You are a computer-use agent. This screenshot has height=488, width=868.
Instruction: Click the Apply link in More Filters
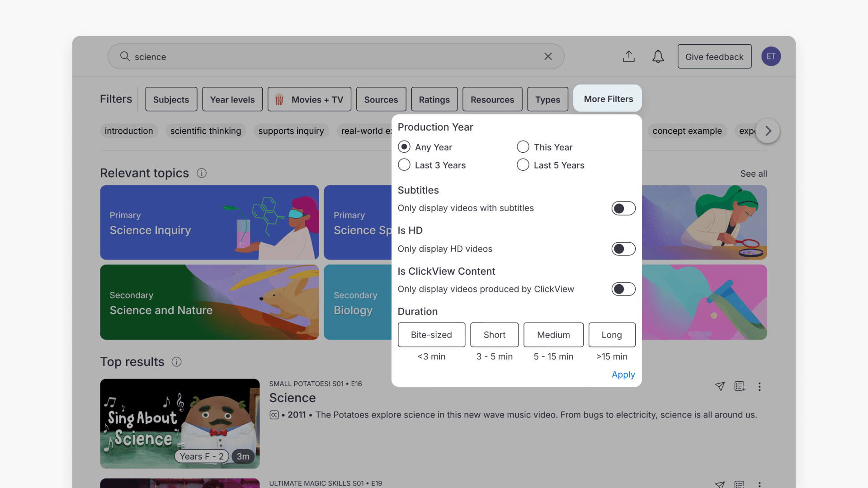[623, 375]
